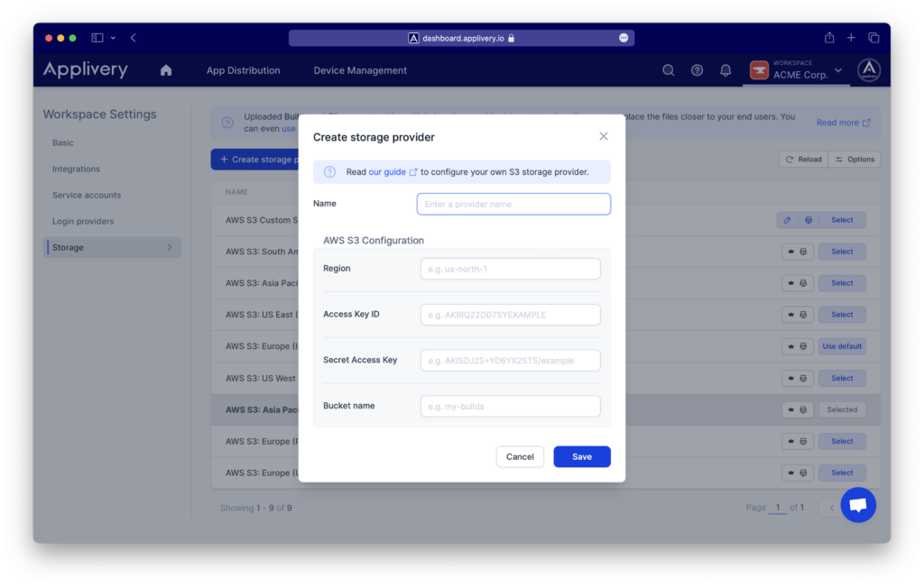
Task: Click the crown icon in the US West row
Action: [x=790, y=379]
